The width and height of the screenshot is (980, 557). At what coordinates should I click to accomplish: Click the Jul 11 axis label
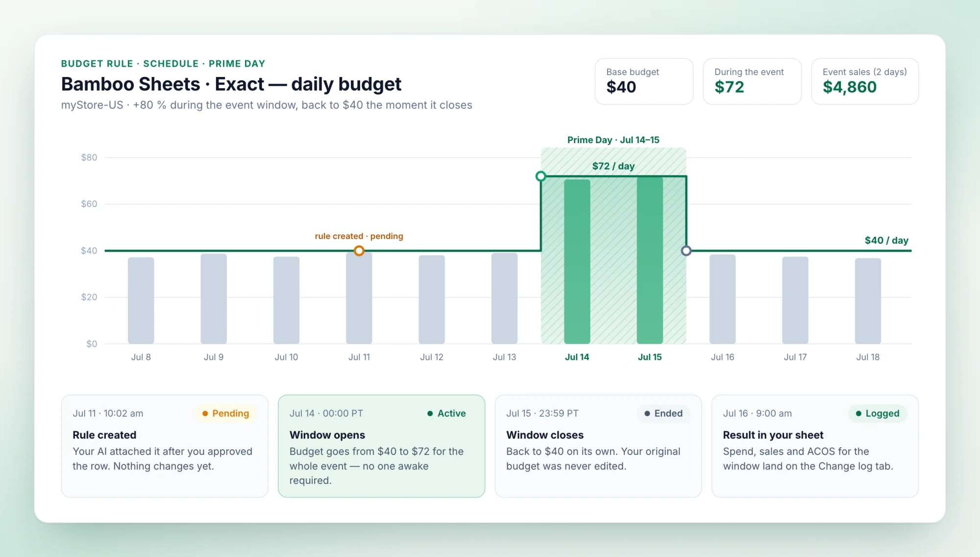point(359,357)
